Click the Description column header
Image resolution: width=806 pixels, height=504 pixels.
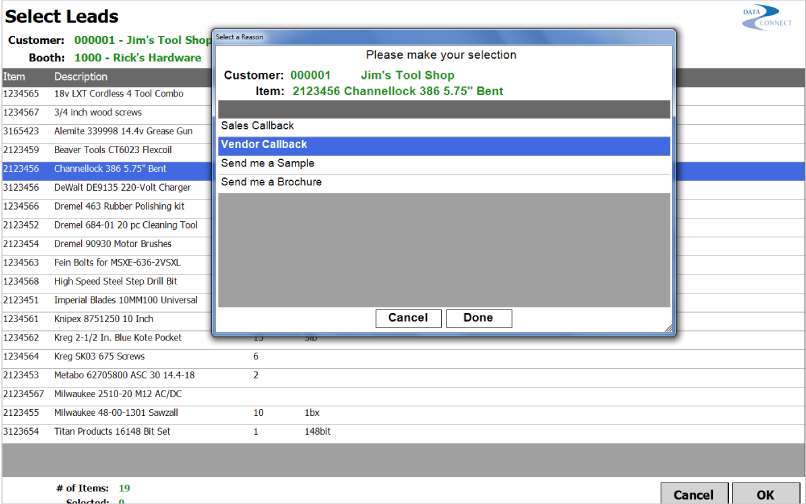[x=81, y=77]
